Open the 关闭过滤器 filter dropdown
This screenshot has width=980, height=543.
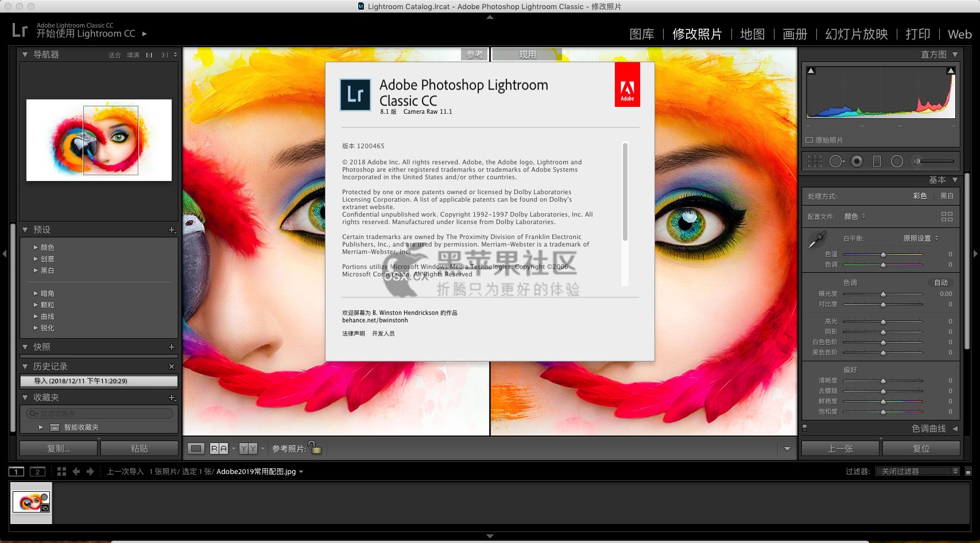tap(917, 472)
